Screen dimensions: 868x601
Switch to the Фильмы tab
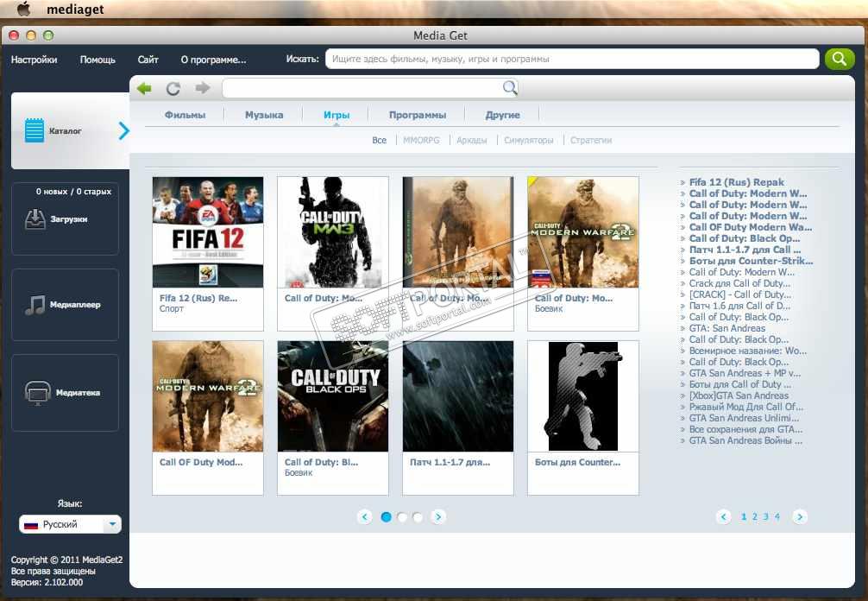coord(185,115)
